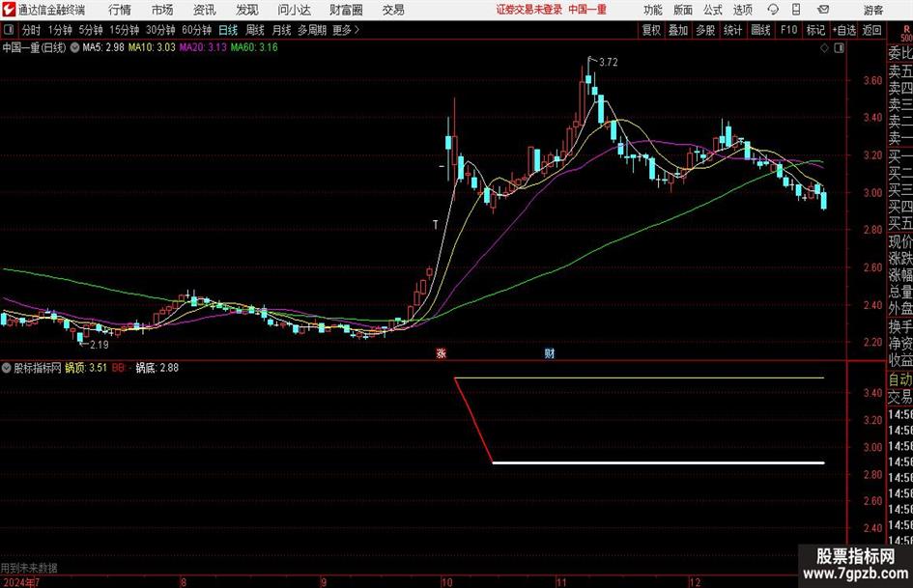
Task: Open the 公式 menu
Action: (713, 10)
